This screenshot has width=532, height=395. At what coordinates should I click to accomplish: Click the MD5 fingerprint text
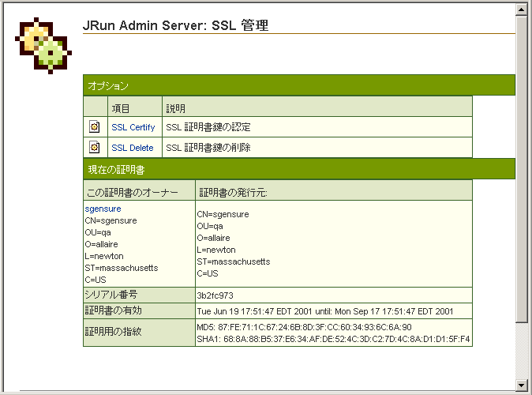tap(304, 327)
